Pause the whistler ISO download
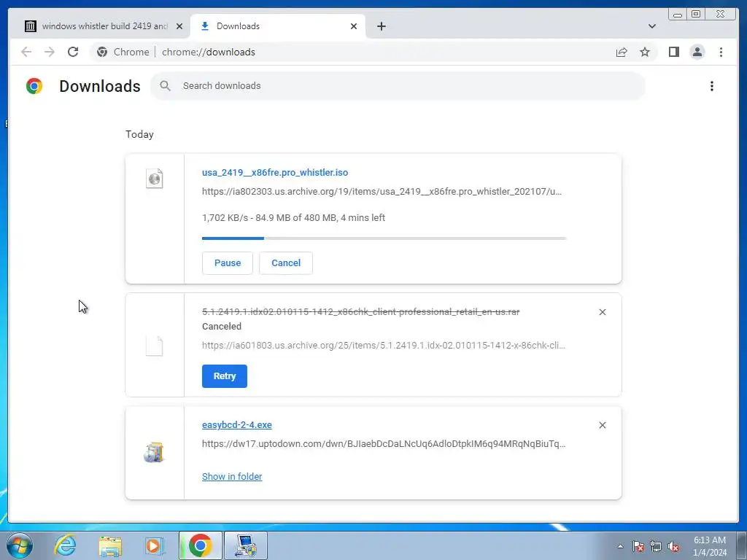The image size is (747, 560). click(228, 262)
